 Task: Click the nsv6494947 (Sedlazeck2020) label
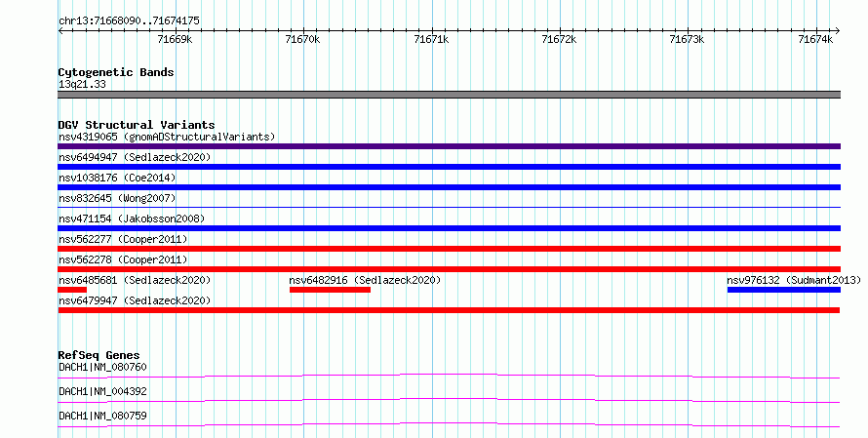click(135, 157)
